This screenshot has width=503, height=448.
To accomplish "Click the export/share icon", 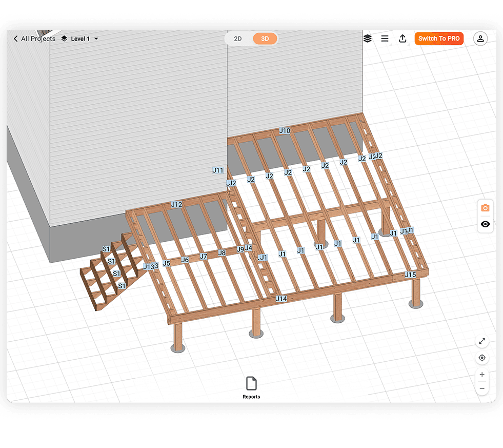I will [403, 38].
